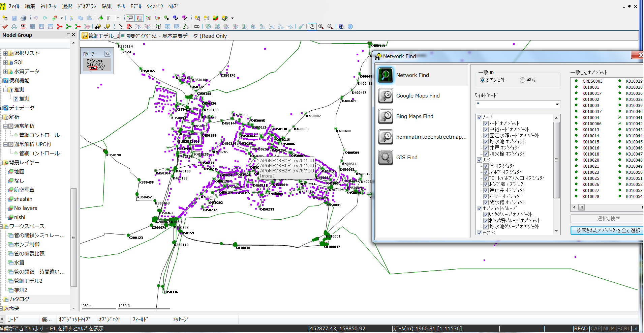Toggle the 管 オブジェクト checkbox
644x333 pixels.
tap(486, 166)
